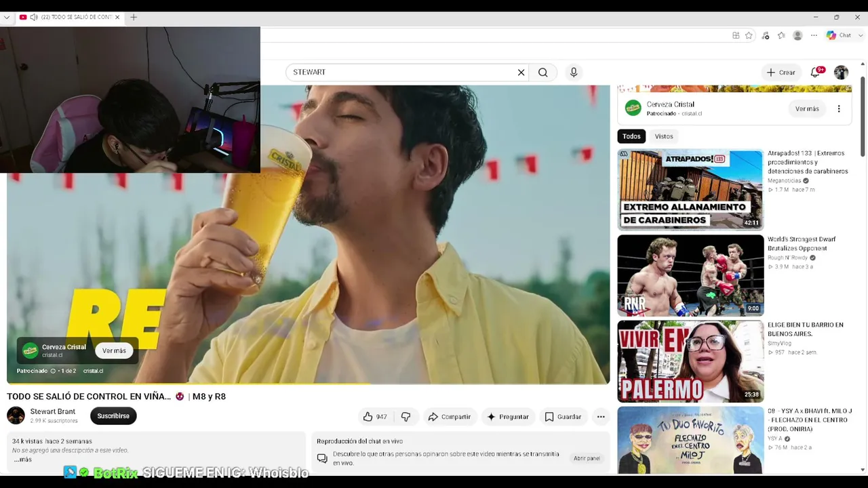Click the Preguntar ask button
The image size is (868, 488).
507,417
